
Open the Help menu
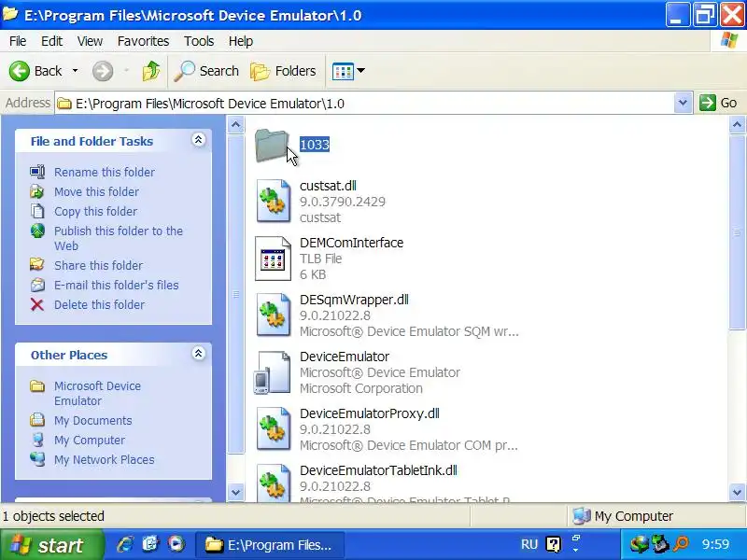[241, 41]
